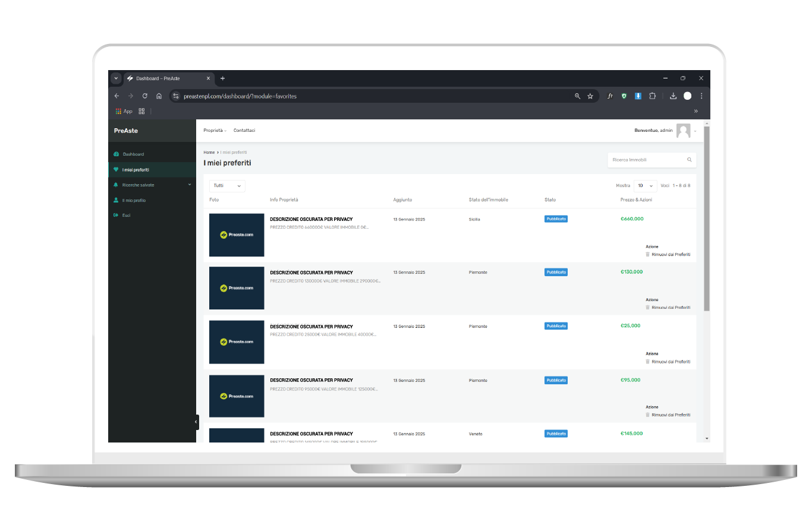The height and width of the screenshot is (531, 812).
Task: Click scrollbar down arrow at bottom
Action: point(707,438)
